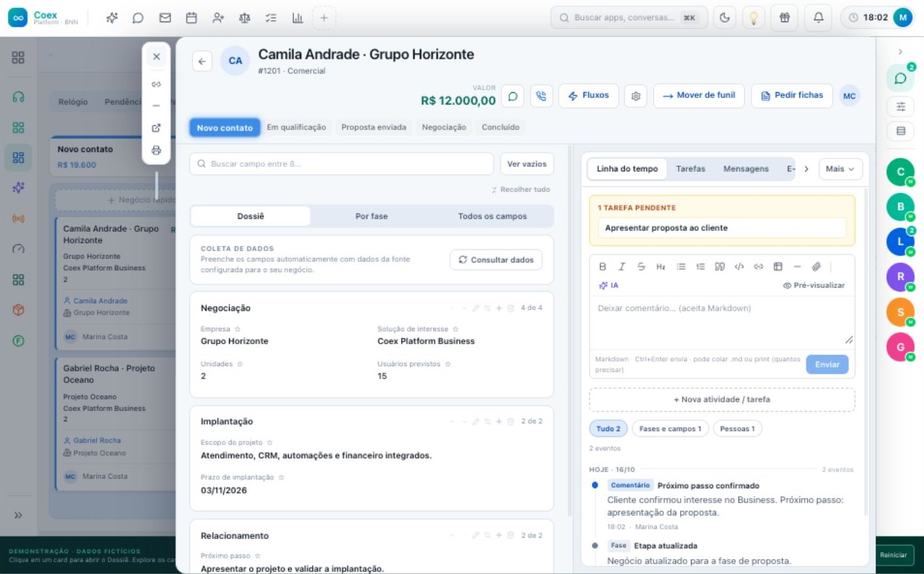Favorite the Escopo do projeto field star
The width and height of the screenshot is (924, 574).
270,443
